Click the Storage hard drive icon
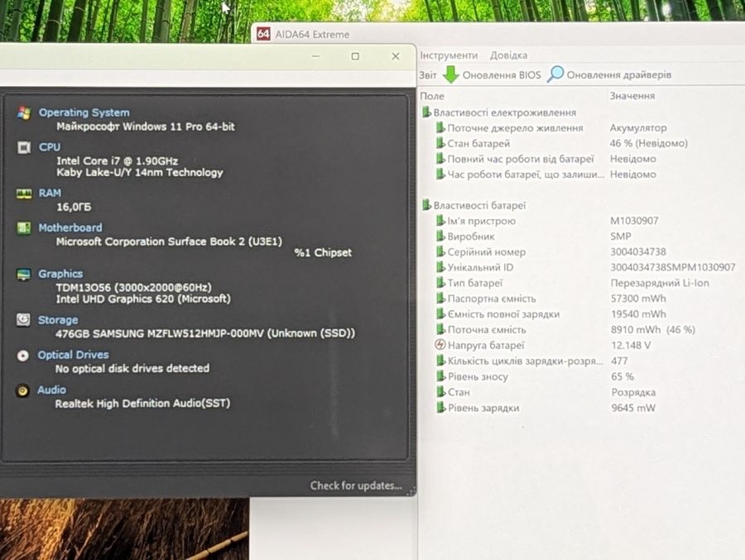The width and height of the screenshot is (745, 560). point(23,319)
